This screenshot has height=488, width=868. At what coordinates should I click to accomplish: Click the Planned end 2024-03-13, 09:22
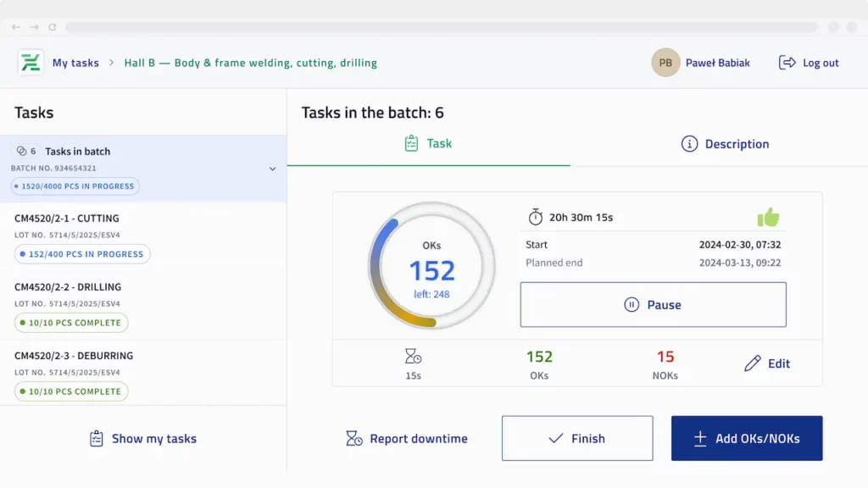tap(739, 263)
